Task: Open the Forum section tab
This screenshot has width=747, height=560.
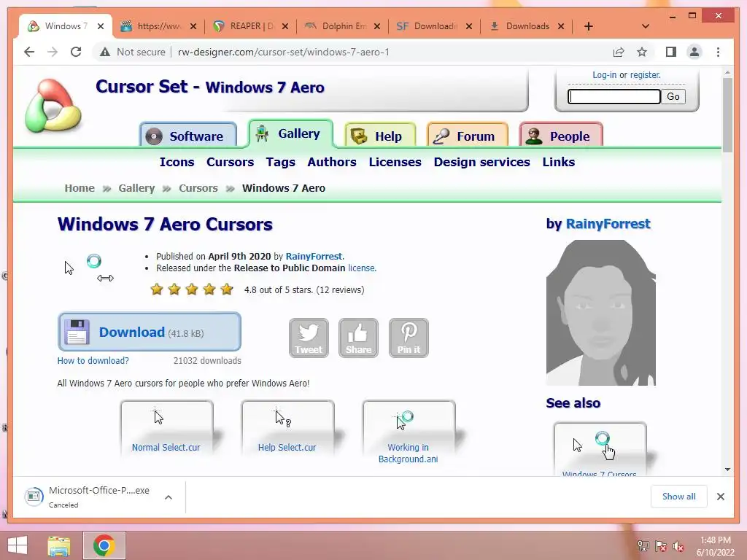Action: point(468,136)
